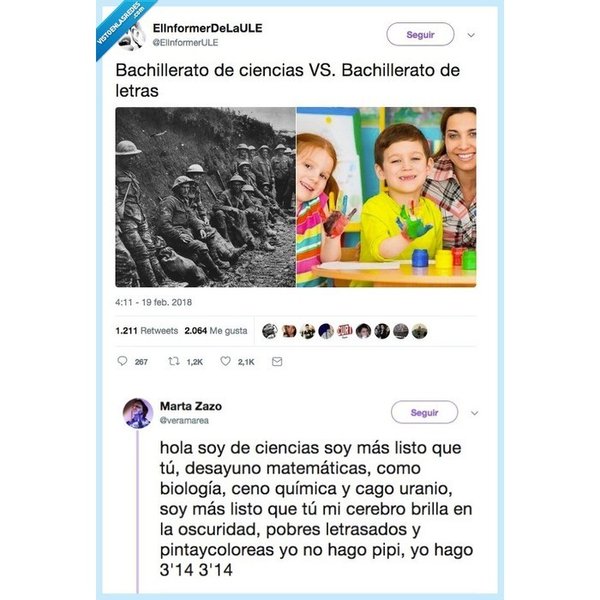
Task: Click the reply speech bubble icon
Action: click(122, 361)
